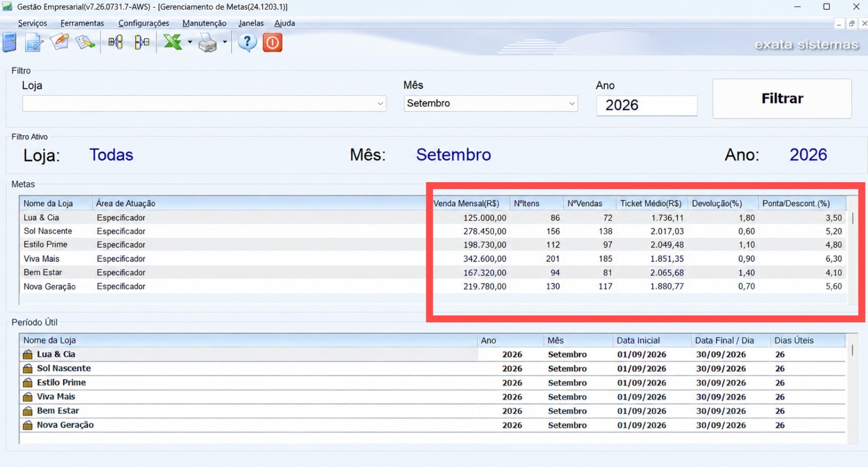Click the 2.065,68 ticket médio cell

point(667,273)
